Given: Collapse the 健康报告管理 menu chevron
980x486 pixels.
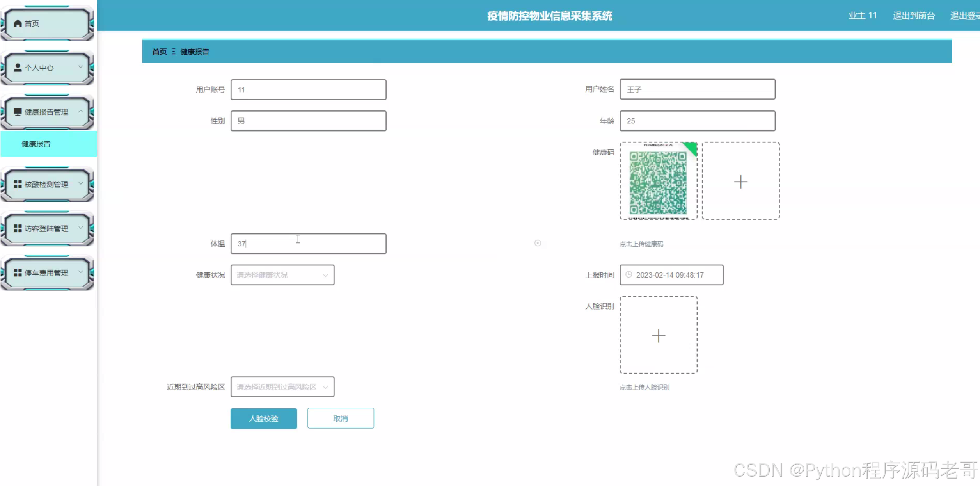Looking at the screenshot, I should pyautogui.click(x=81, y=111).
